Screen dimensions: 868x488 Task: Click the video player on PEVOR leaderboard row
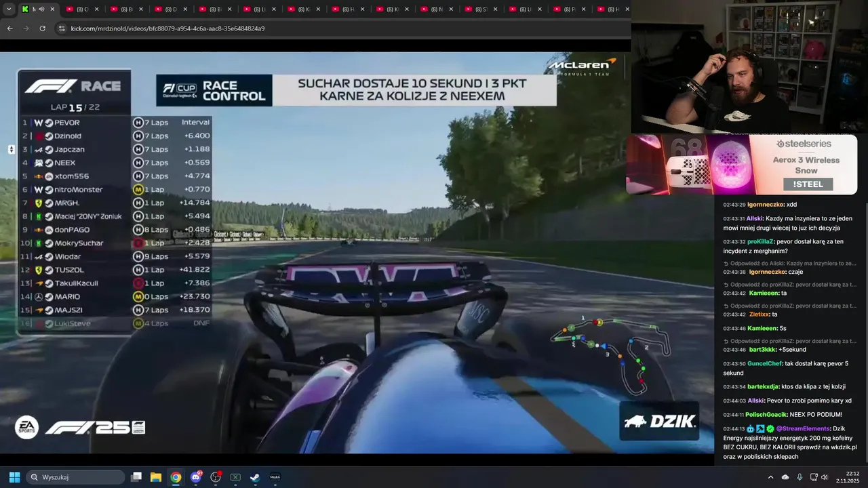click(116, 123)
